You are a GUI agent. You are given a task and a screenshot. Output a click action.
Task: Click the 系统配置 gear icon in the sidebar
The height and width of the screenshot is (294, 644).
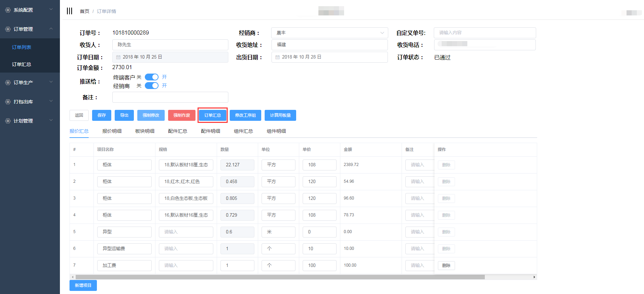tap(8, 10)
